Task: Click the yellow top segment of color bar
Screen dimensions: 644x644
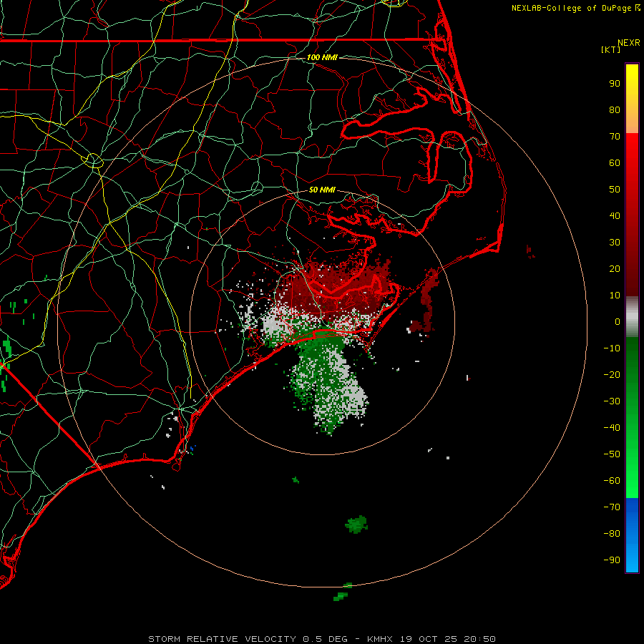Action: pyautogui.click(x=632, y=99)
